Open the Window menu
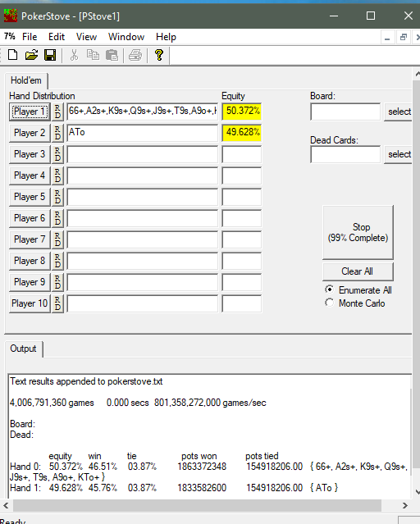Viewport: 420px width, 524px height. pos(126,37)
